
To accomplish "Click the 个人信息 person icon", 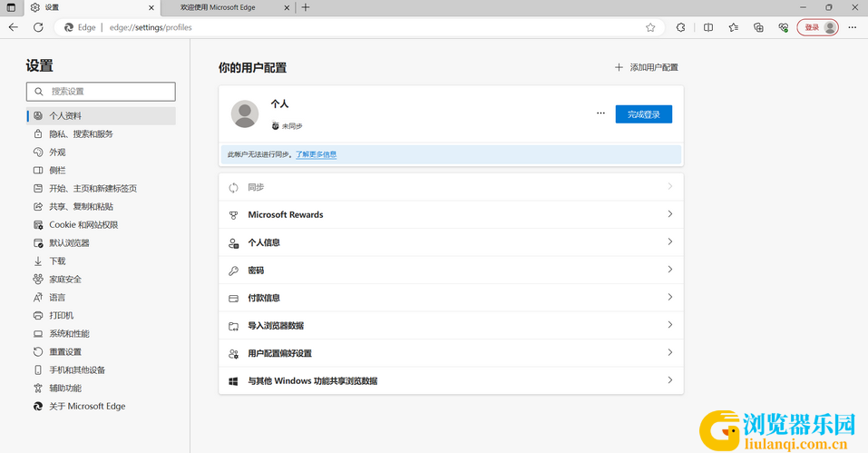I will pyautogui.click(x=234, y=243).
